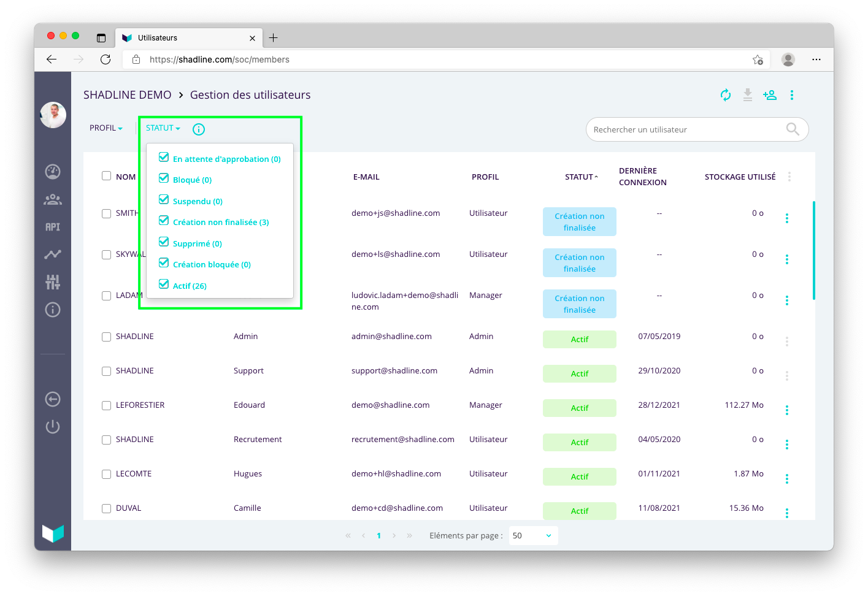Click the info icon next to STATUT
The height and width of the screenshot is (596, 868).
[199, 129]
